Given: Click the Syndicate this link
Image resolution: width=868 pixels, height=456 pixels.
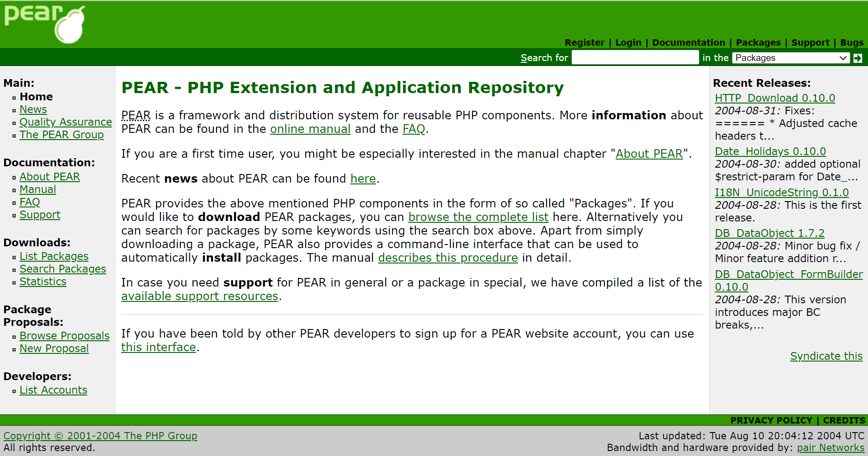Looking at the screenshot, I should point(826,356).
